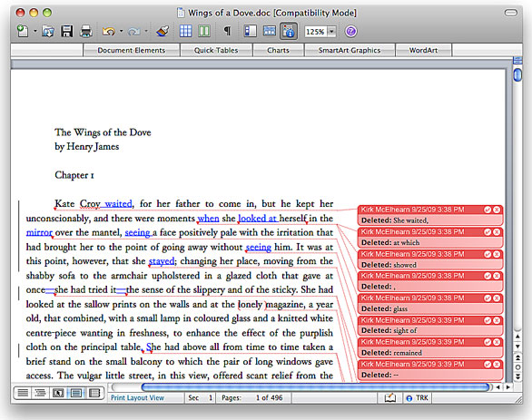Undo the last action
This screenshot has width=532, height=420.
click(x=109, y=32)
